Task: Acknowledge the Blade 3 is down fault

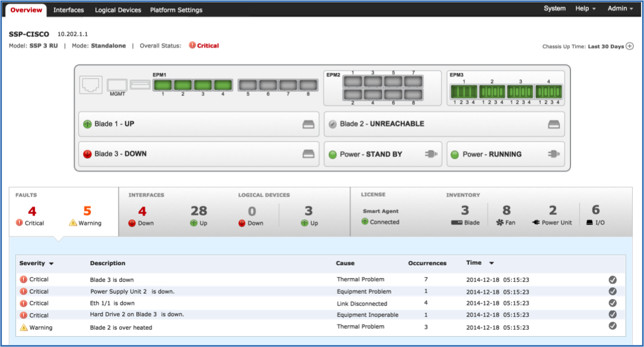Action: click(x=613, y=279)
